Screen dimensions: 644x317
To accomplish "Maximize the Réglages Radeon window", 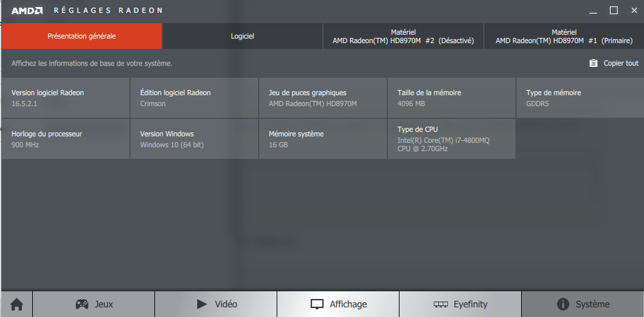I will pos(614,11).
